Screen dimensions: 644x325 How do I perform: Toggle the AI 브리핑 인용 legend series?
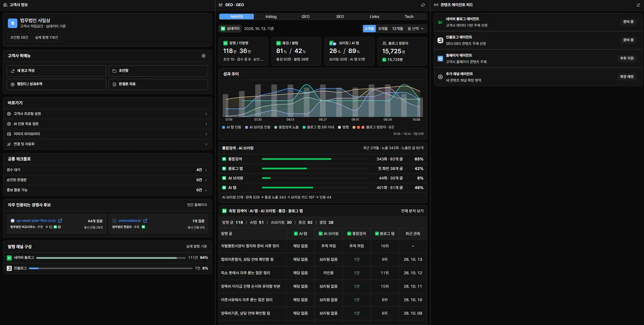[258, 128]
